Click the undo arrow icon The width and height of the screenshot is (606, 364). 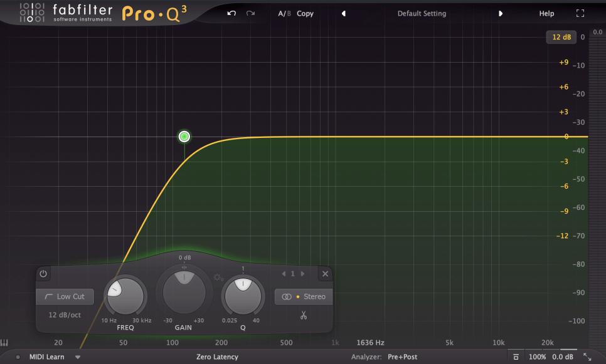(x=231, y=13)
